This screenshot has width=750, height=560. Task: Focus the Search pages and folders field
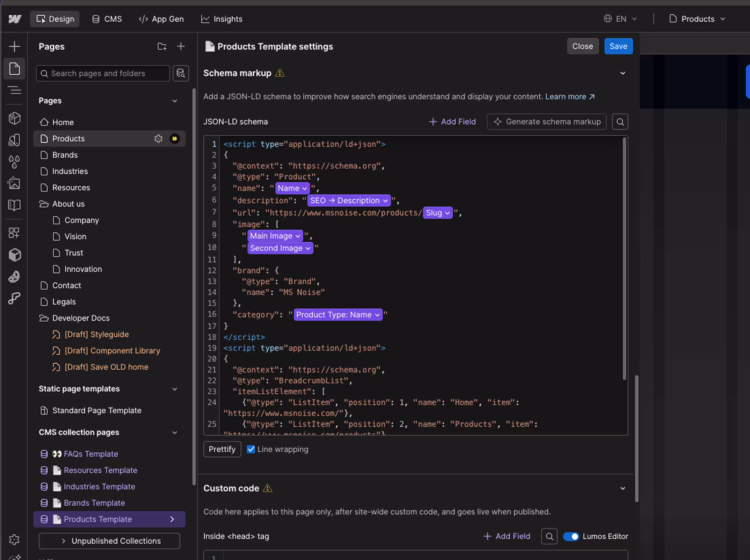point(103,73)
